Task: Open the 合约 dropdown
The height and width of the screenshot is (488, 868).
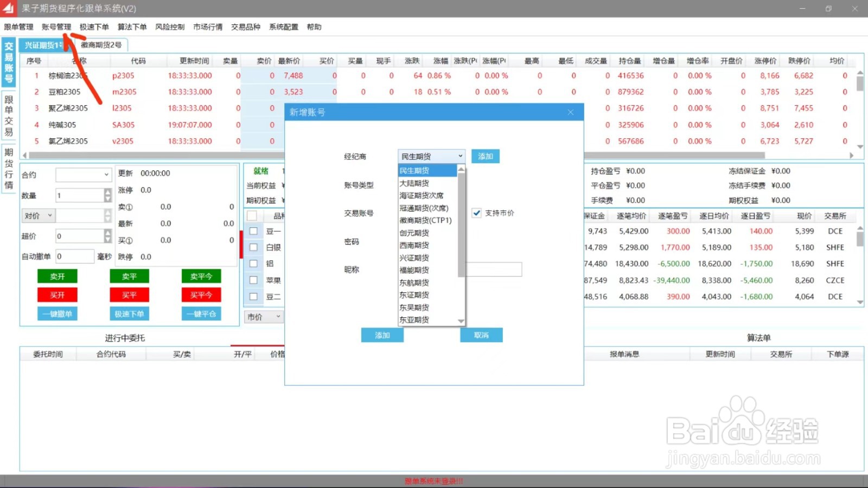Action: click(84, 175)
